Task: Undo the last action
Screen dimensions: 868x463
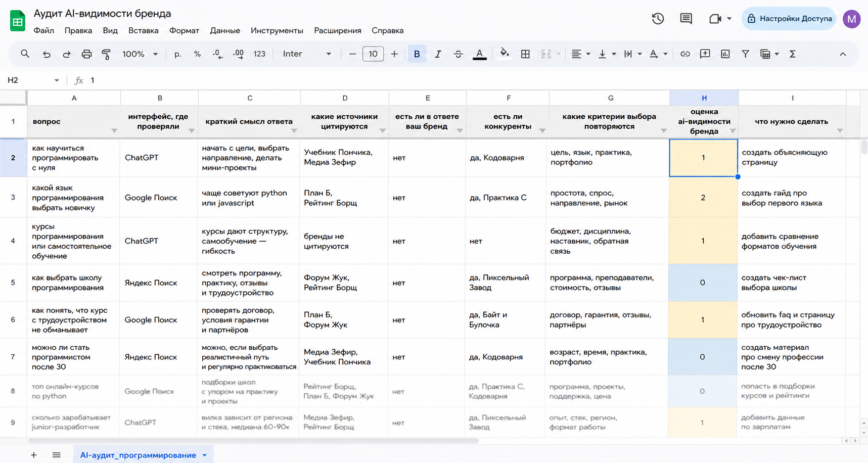Action: tap(47, 54)
